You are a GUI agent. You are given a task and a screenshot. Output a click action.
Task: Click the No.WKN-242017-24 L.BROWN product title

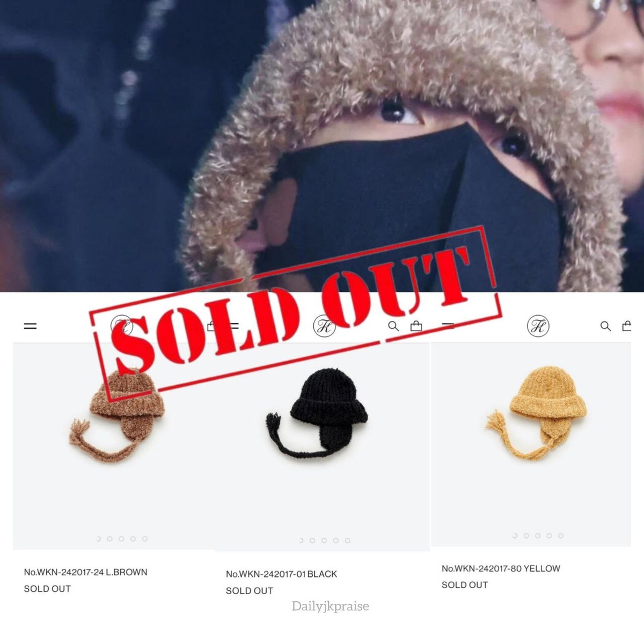tap(85, 572)
